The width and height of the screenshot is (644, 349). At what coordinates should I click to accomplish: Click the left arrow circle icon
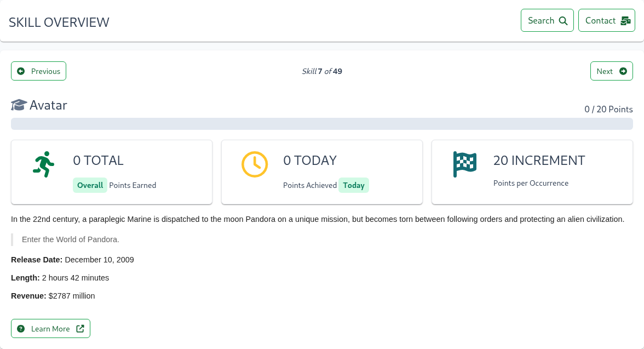[x=21, y=71]
